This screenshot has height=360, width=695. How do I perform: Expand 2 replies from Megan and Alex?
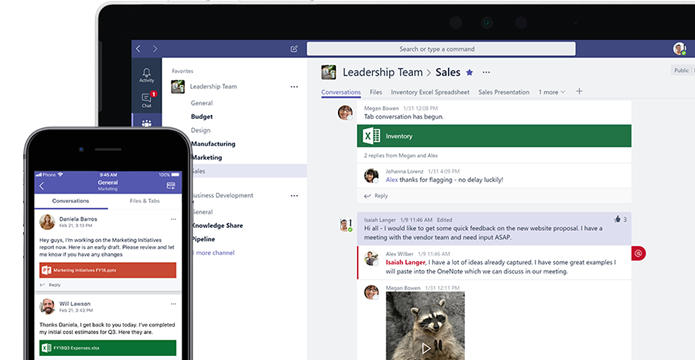[401, 156]
